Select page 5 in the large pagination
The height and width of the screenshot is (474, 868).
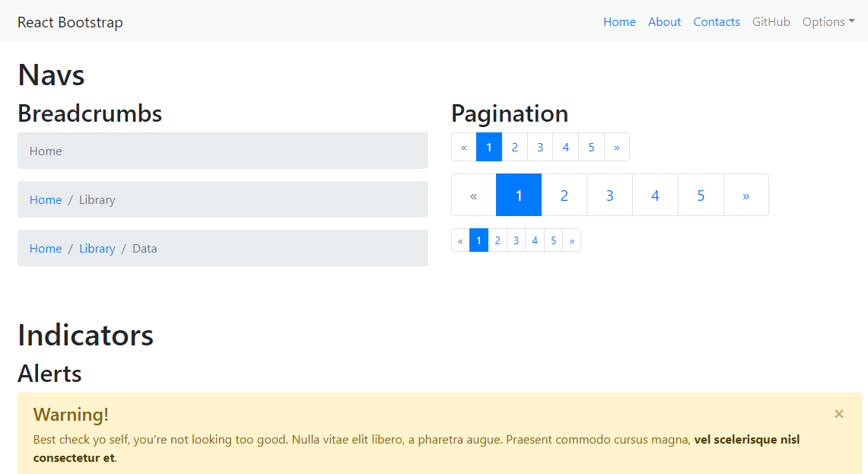[701, 195]
